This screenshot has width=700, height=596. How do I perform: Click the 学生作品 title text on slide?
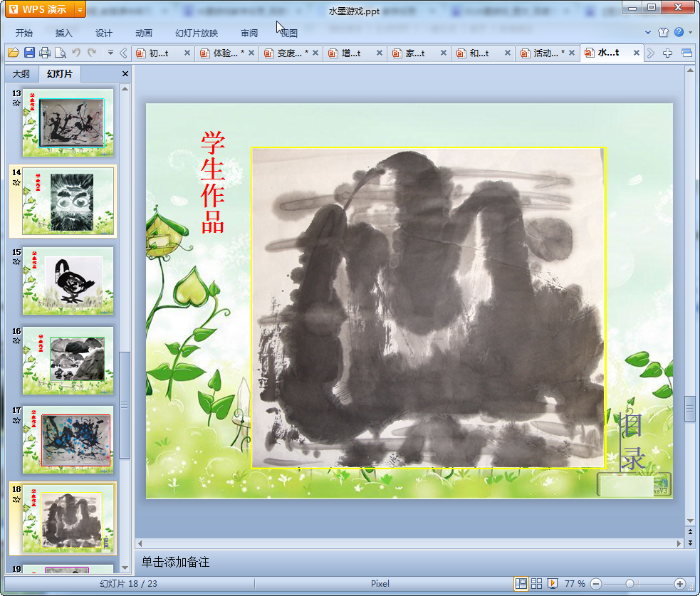point(212,182)
